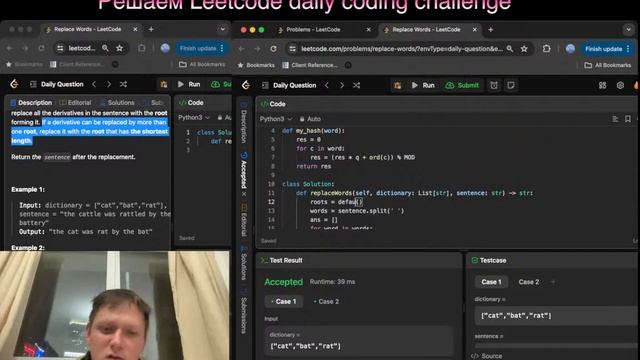Click the debugger icon left of Run, right window

[398, 85]
